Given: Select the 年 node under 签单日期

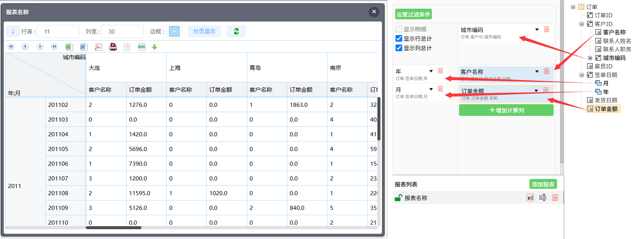Looking at the screenshot, I should 605,92.
